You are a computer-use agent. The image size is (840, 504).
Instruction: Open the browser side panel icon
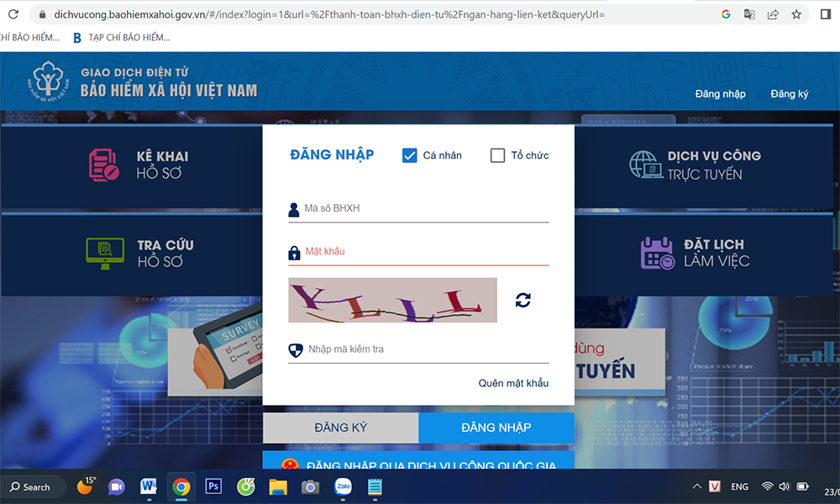(826, 14)
